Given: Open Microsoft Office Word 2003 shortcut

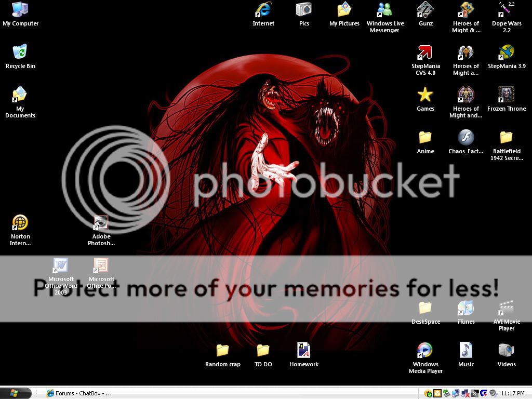Looking at the screenshot, I should [61, 266].
